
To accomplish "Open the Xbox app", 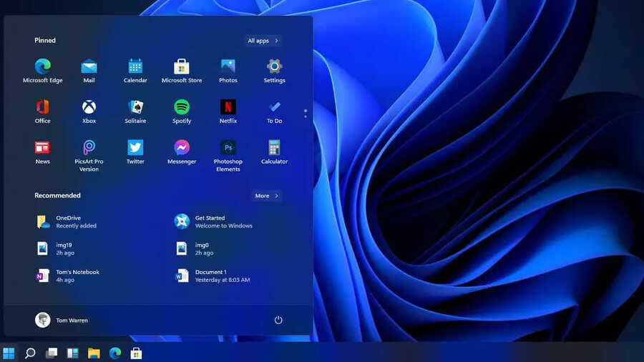I will click(89, 112).
